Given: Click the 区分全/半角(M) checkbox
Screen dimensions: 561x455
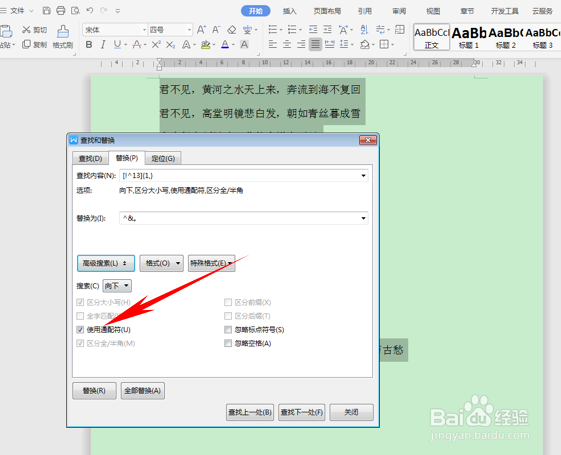Looking at the screenshot, I should [x=80, y=343].
